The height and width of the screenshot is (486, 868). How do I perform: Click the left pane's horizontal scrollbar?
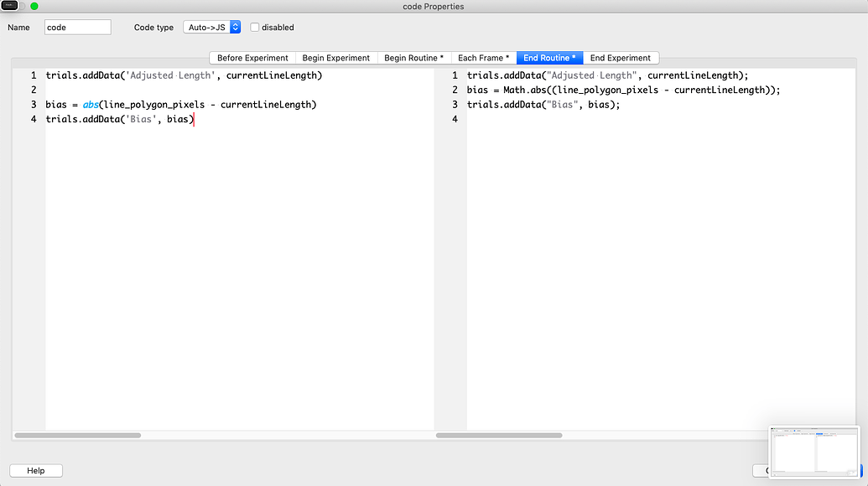[77, 435]
